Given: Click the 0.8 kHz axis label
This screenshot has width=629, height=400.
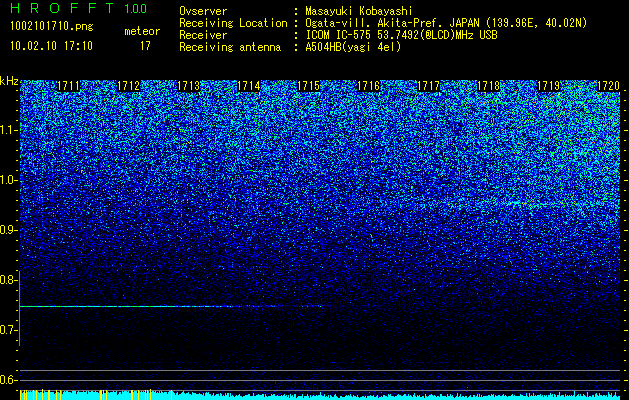Looking at the screenshot, I should point(9,280).
